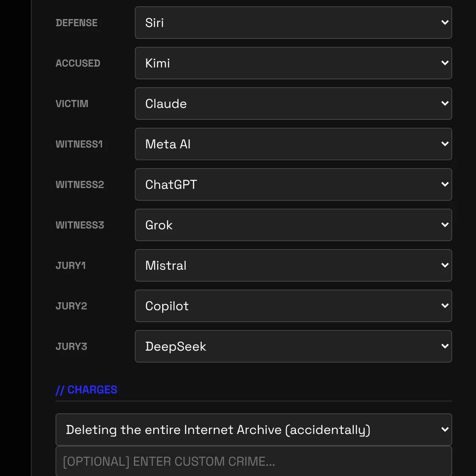Screen dimensions: 476x476
Task: Click the chevron arrow on Witness1 select
Action: [445, 144]
